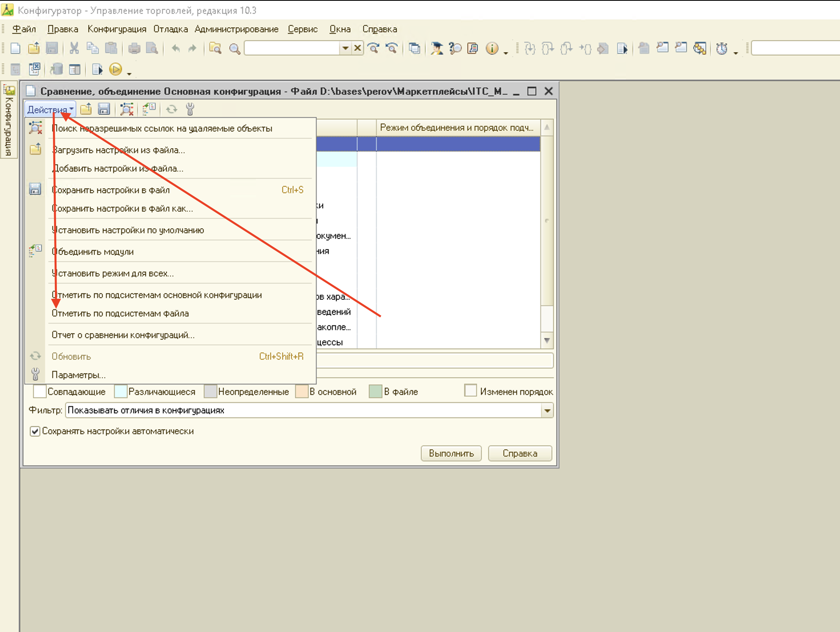Toggle the Изменен порядок checkbox

click(x=470, y=390)
